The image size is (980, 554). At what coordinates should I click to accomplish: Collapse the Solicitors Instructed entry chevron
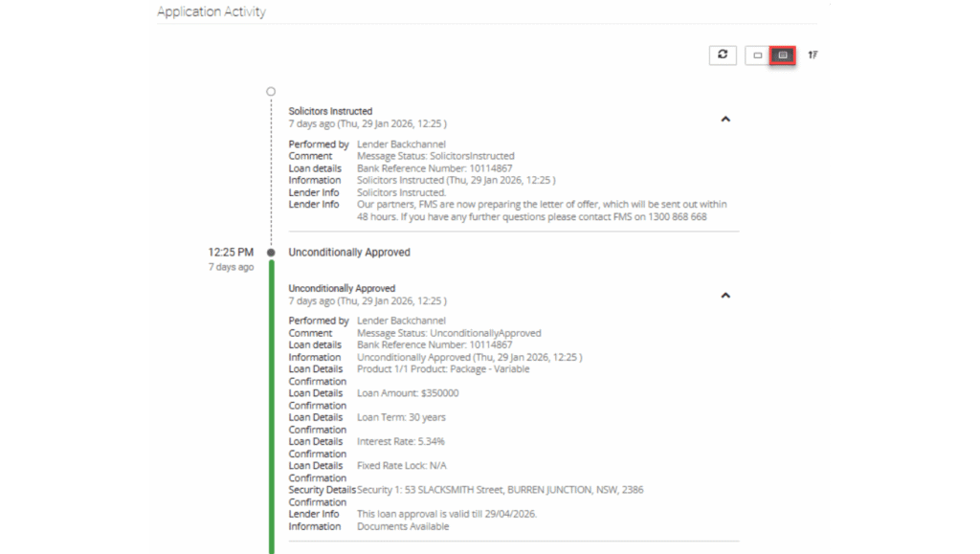click(x=725, y=119)
